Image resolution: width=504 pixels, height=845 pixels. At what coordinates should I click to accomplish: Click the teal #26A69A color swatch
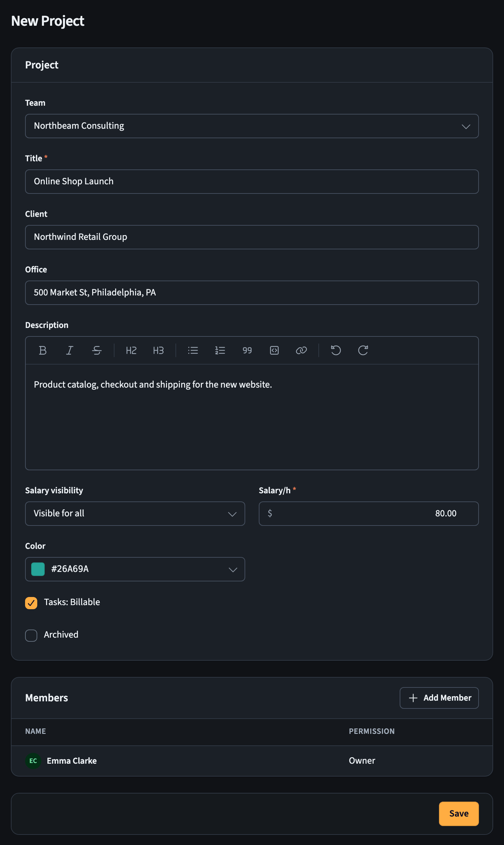pyautogui.click(x=38, y=569)
